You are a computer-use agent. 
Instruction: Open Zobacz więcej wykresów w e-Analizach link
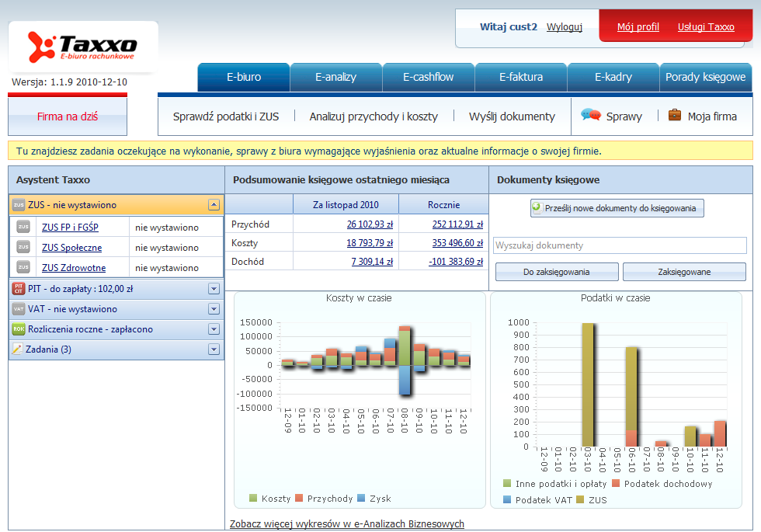click(x=347, y=523)
